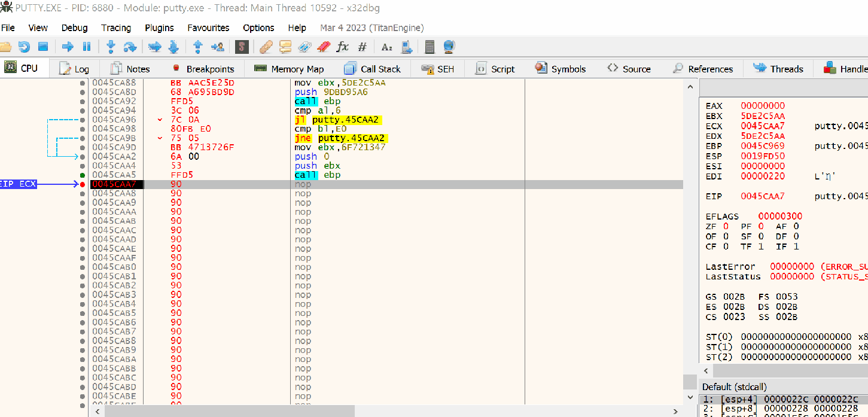Viewport: 868px width, 417px height.
Task: Toggle the breakpoint dot beside 0045CAA5
Action: [x=81, y=175]
